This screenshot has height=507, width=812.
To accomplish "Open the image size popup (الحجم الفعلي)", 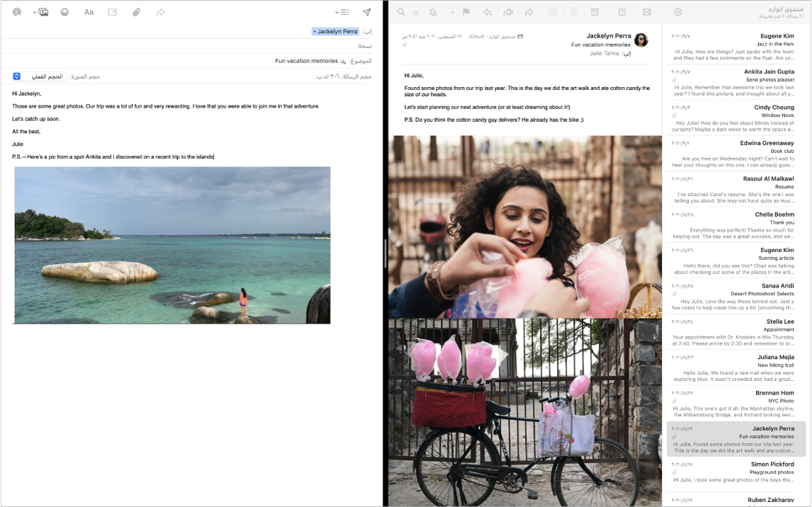I will coord(39,76).
